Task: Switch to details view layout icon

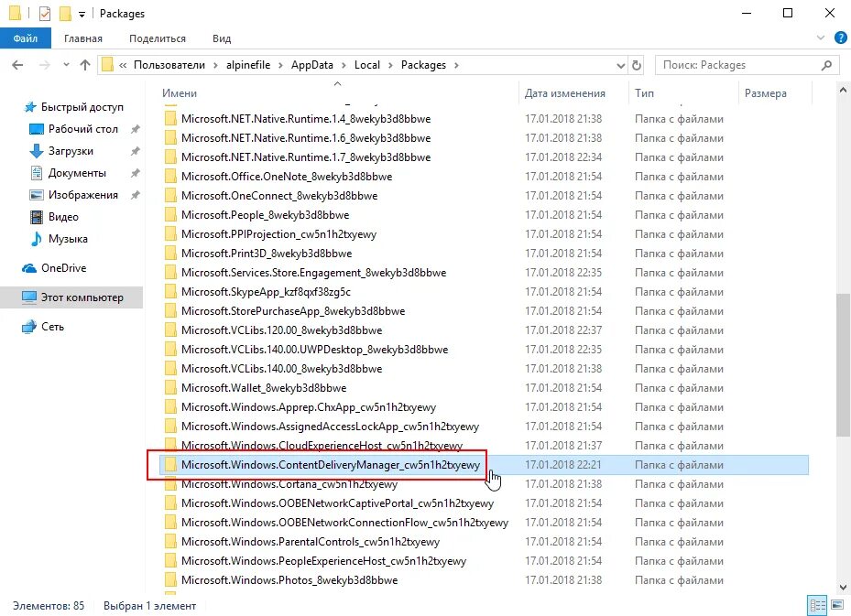Action: click(x=817, y=605)
